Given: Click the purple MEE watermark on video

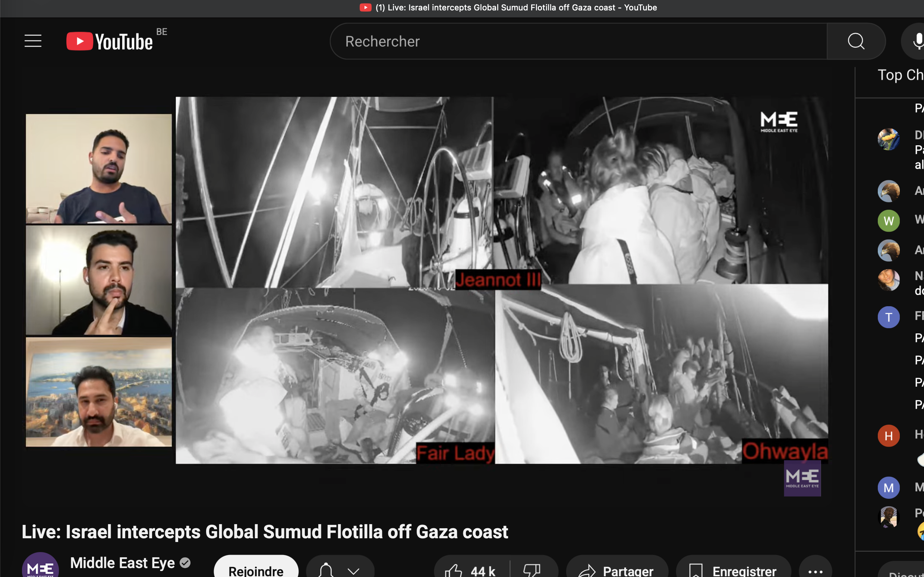Looking at the screenshot, I should click(x=802, y=479).
